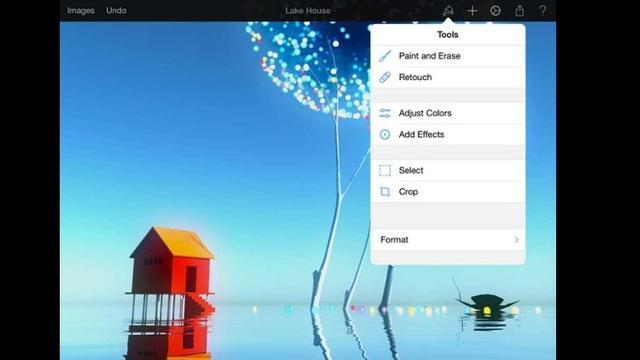Click the Paint and Erase brush icon
This screenshot has width=640, height=360.
click(x=385, y=56)
